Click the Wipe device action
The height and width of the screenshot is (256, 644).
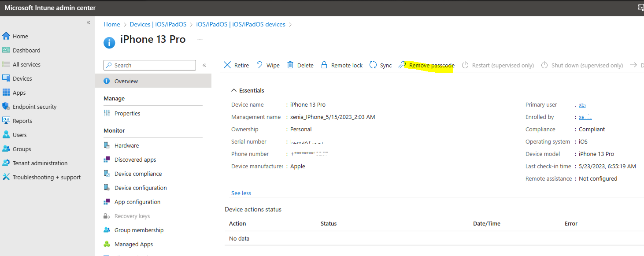[268, 65]
